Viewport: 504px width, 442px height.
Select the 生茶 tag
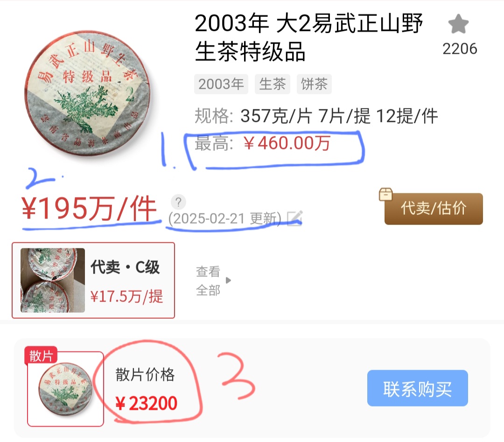click(273, 84)
